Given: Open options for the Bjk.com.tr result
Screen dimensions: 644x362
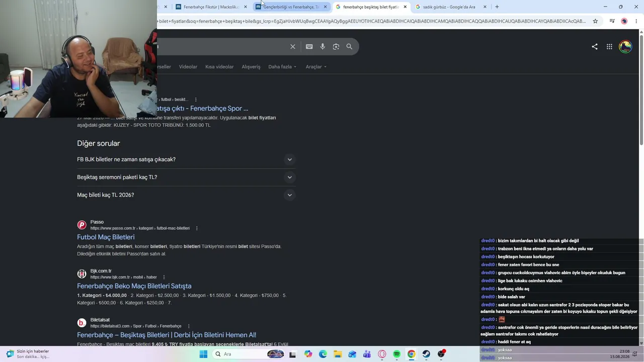Looking at the screenshot, I should pyautogui.click(x=164, y=277).
